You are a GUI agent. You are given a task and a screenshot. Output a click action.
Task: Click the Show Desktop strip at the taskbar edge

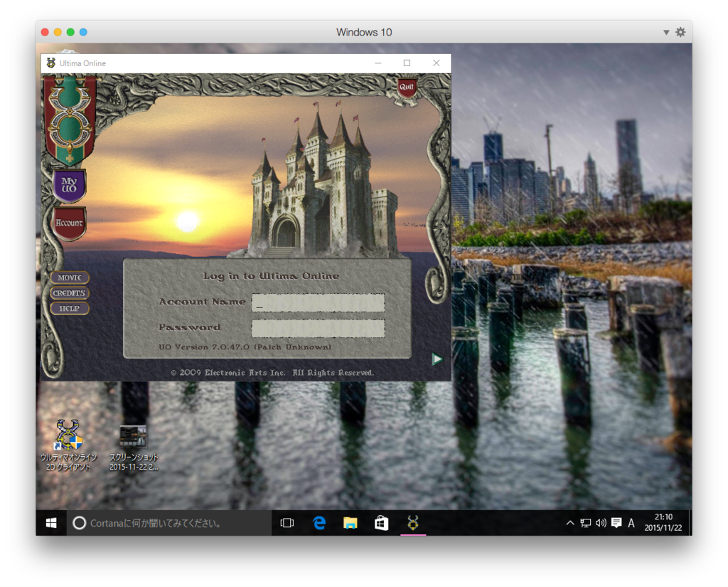(690, 524)
